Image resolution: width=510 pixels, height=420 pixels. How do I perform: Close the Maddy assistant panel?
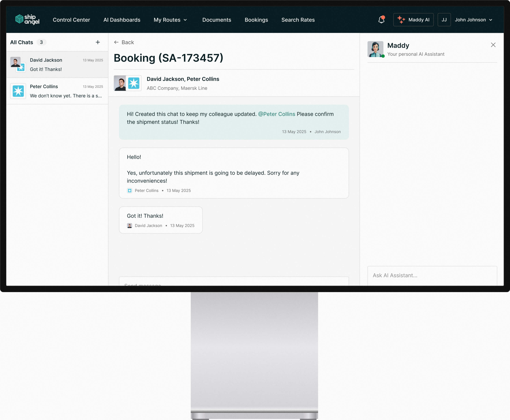[493, 45]
